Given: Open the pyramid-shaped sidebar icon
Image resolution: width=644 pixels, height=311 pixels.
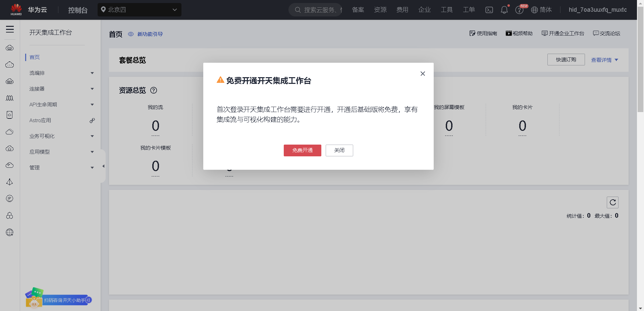Looking at the screenshot, I should coord(10,182).
